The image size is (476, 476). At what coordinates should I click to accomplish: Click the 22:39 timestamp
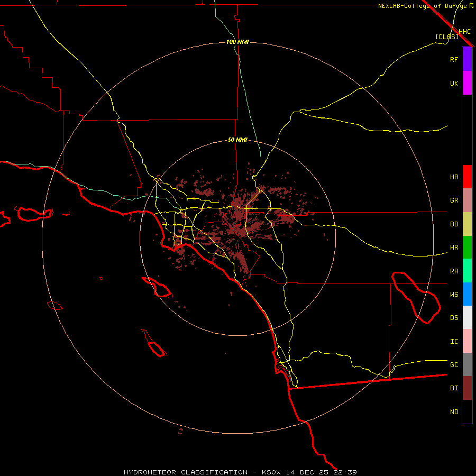point(345,472)
